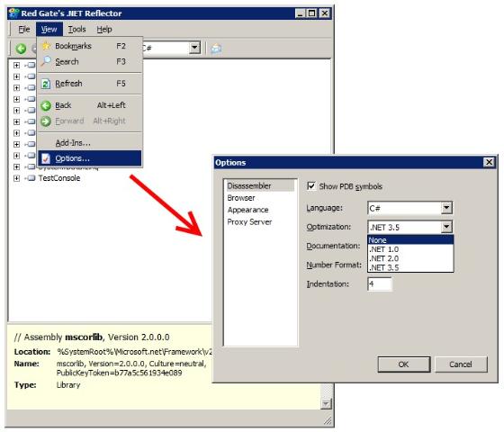
Task: Click the Options checklist icon in menu
Action: click(x=46, y=158)
